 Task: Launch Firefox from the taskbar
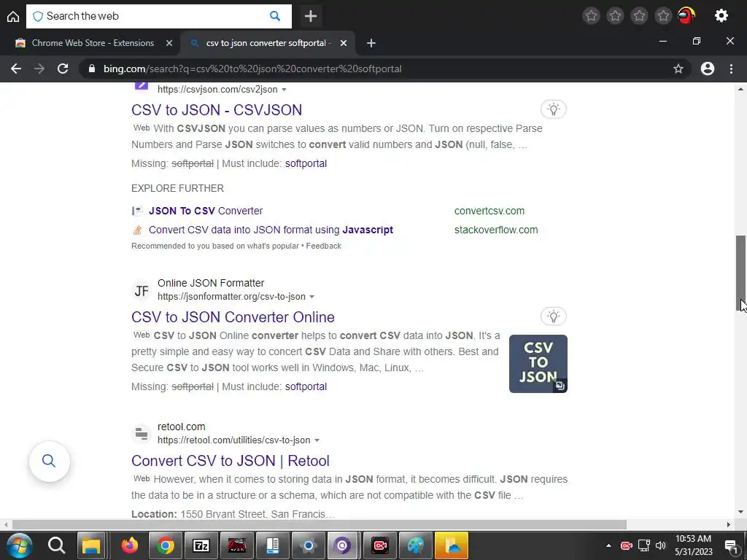[x=129, y=545]
